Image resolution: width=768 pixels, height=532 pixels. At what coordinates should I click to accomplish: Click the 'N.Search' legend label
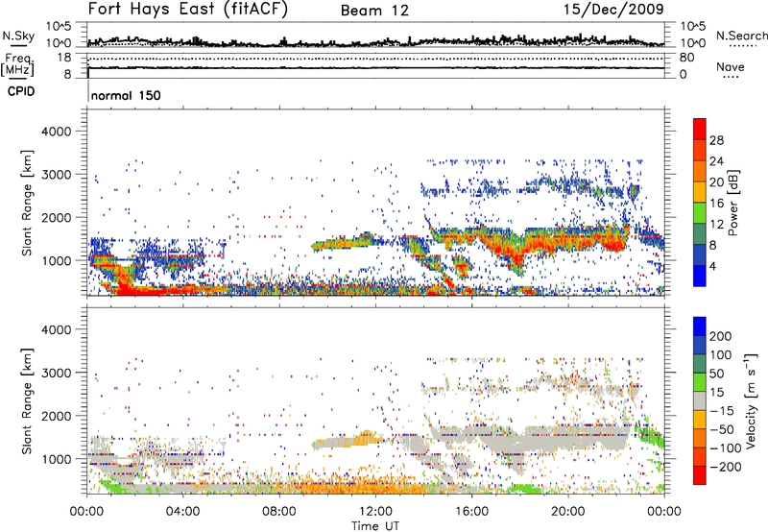pos(741,36)
